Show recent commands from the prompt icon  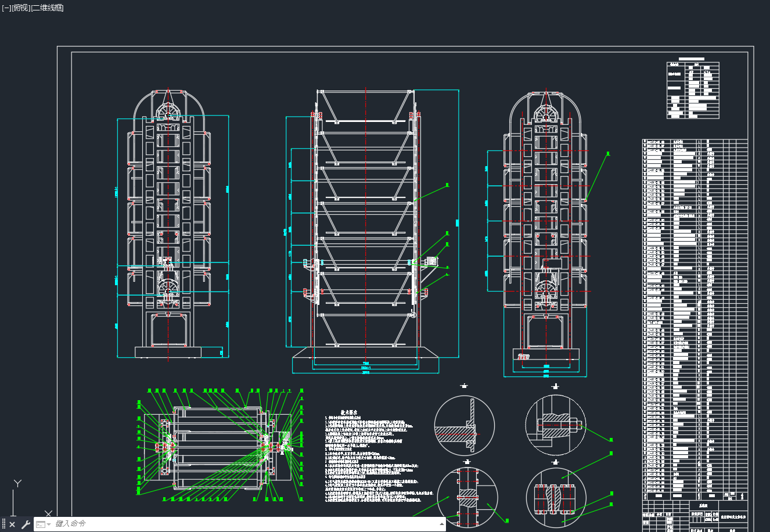coord(44,524)
